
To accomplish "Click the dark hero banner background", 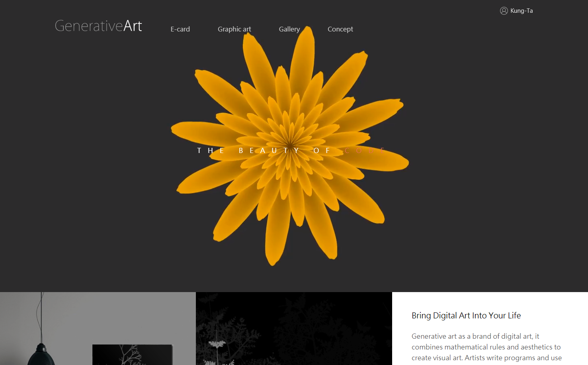I will [x=80, y=159].
